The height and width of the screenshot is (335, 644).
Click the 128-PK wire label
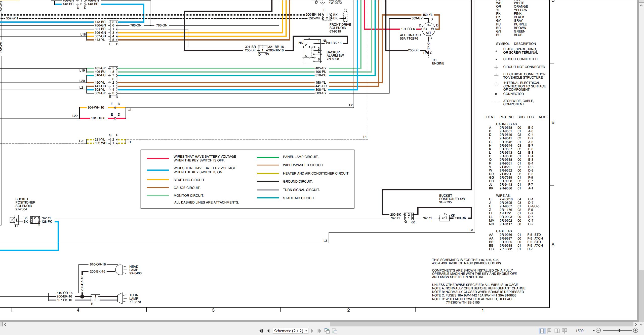pos(47,222)
